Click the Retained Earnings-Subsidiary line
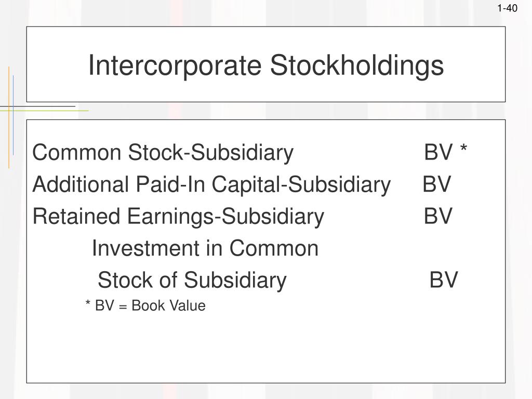This screenshot has height=399, width=532. click(x=179, y=217)
